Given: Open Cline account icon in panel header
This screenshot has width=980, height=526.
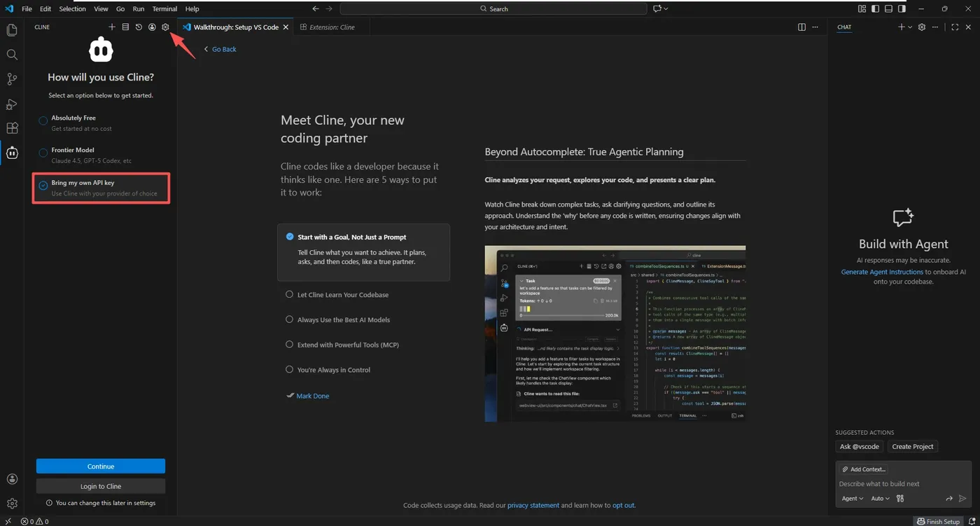Looking at the screenshot, I should coord(152,27).
